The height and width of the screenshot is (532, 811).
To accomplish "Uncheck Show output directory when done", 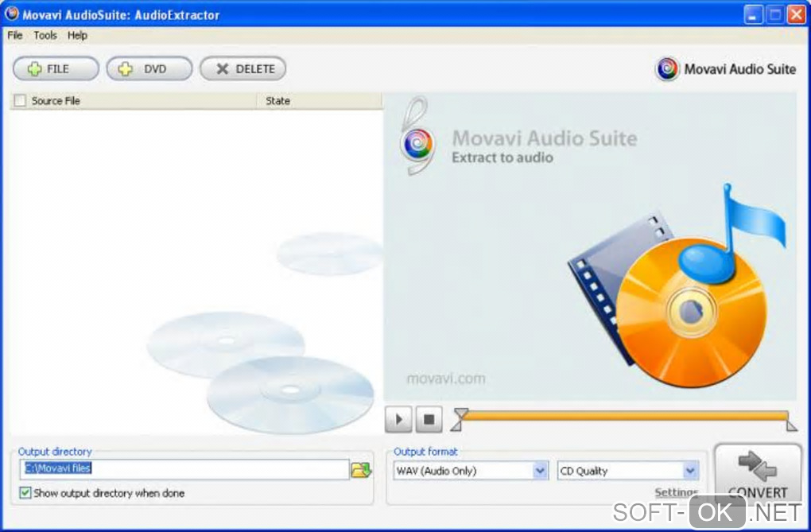I will click(25, 493).
